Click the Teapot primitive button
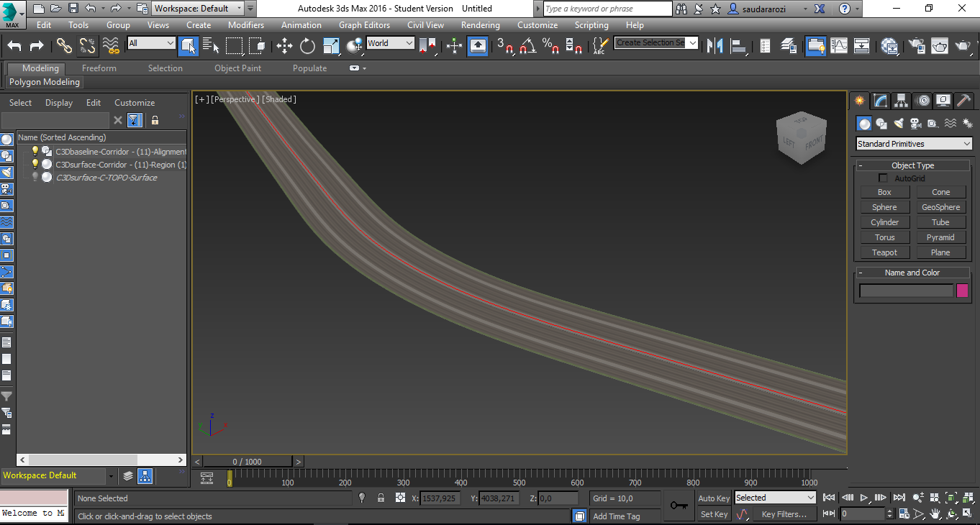980x525 pixels. click(884, 252)
